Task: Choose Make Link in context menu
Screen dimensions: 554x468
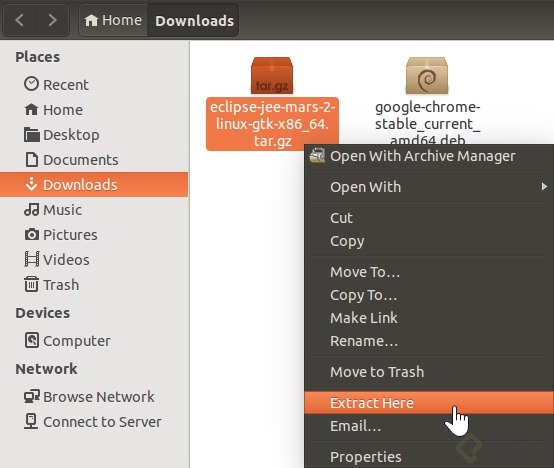Action: [x=429, y=318]
